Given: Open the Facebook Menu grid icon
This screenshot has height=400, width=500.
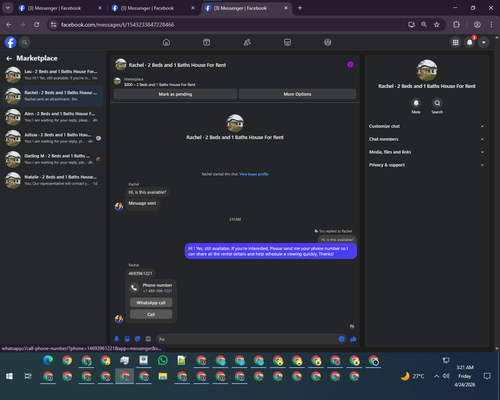Looking at the screenshot, I should coord(455,42).
